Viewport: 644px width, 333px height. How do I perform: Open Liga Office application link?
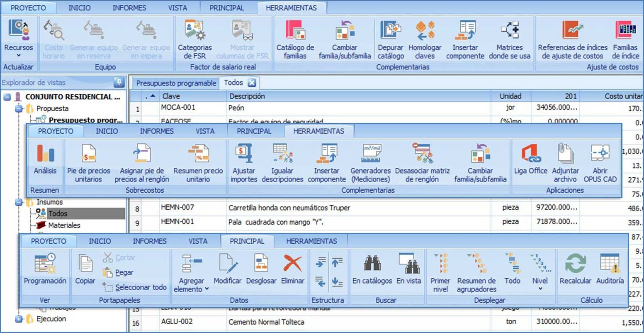(x=530, y=163)
